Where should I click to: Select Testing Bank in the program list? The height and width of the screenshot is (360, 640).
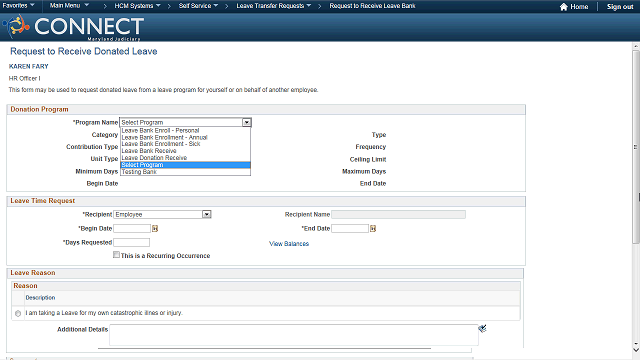[x=139, y=172]
